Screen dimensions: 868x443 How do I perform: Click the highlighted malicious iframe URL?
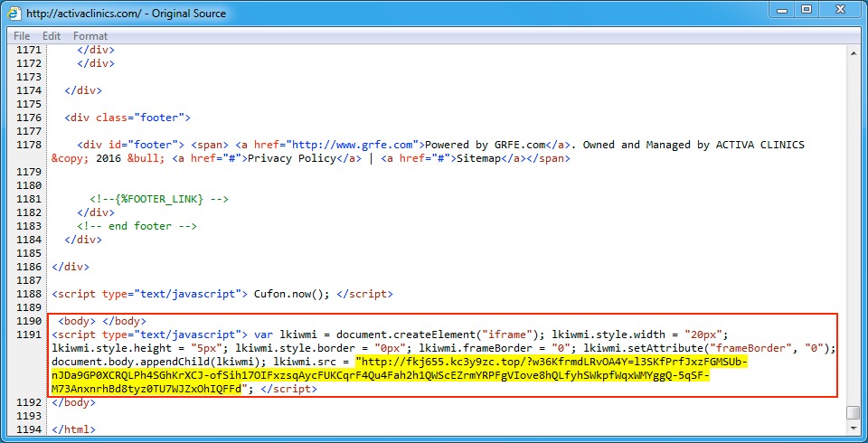pos(400,376)
